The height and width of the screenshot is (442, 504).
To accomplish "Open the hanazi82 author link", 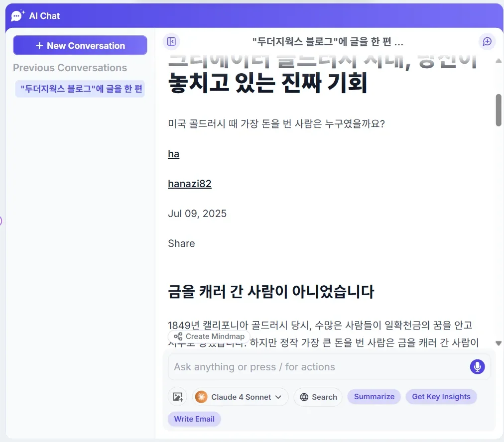I will tap(190, 184).
